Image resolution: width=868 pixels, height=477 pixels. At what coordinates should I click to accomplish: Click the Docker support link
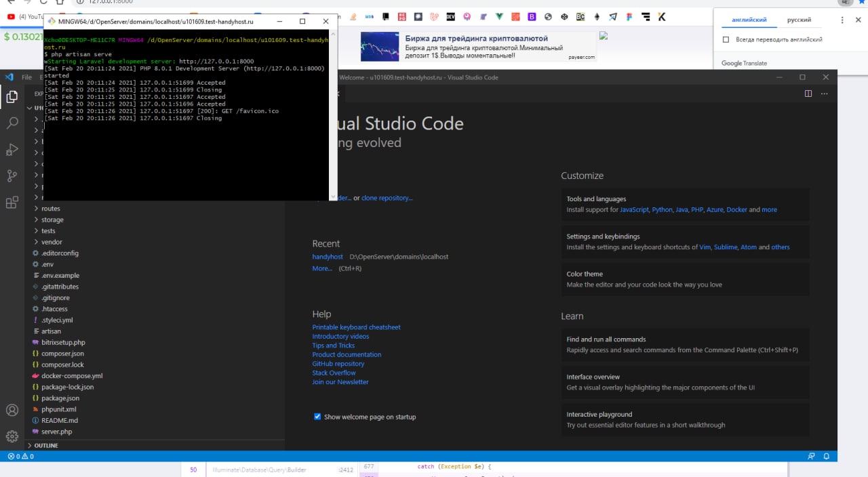coord(736,210)
